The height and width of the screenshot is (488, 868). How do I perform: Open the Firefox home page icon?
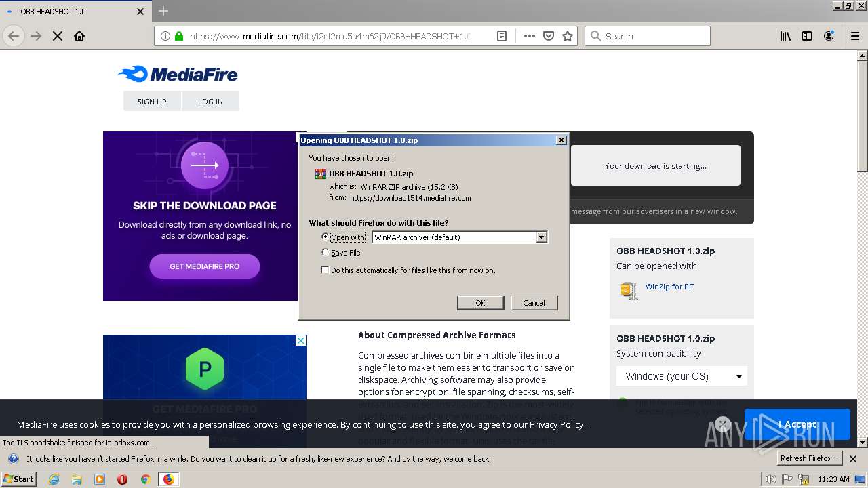pos(79,36)
